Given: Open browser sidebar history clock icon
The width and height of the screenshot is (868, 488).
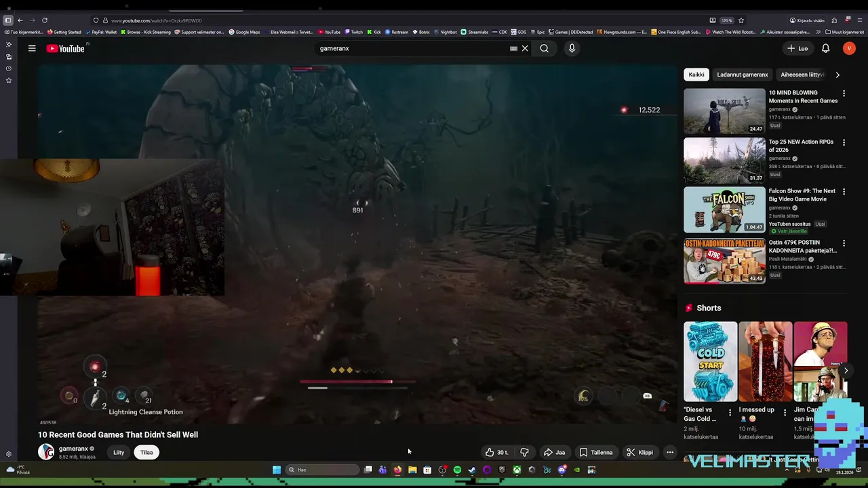Looking at the screenshot, I should [x=8, y=68].
